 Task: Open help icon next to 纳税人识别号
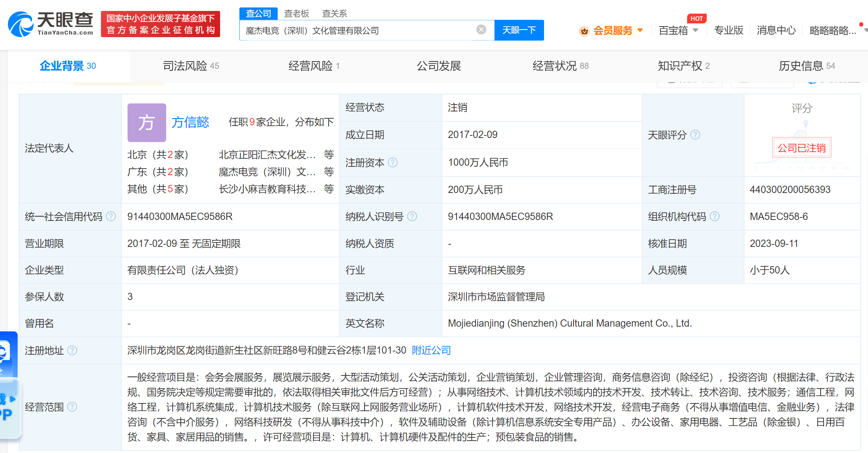412,216
